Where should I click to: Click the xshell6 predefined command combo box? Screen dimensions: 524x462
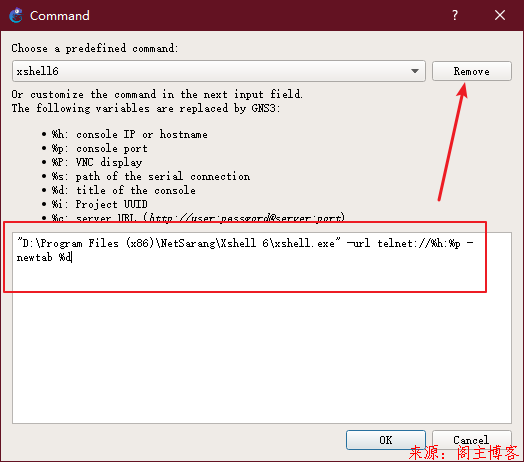pyautogui.click(x=219, y=71)
